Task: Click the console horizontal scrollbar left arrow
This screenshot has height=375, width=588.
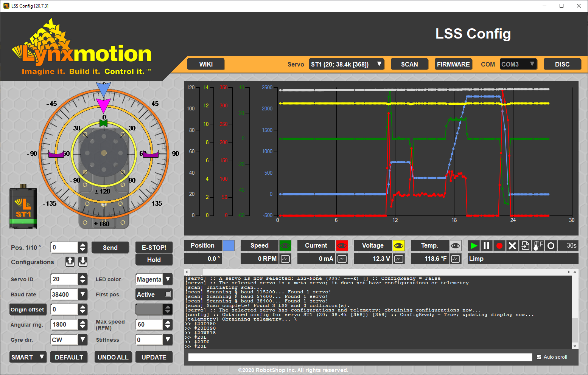Action: point(187,272)
